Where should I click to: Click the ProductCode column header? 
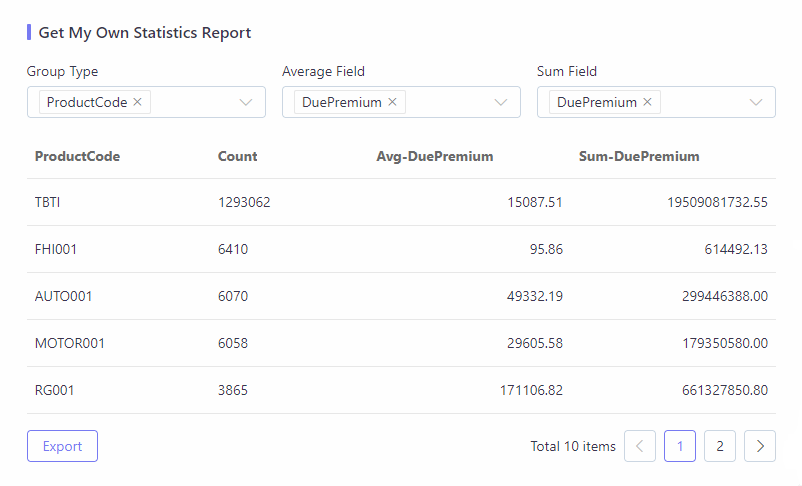pos(77,157)
